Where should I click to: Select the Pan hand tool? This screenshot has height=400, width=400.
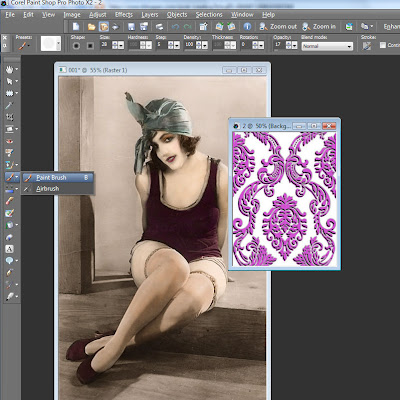(9, 69)
